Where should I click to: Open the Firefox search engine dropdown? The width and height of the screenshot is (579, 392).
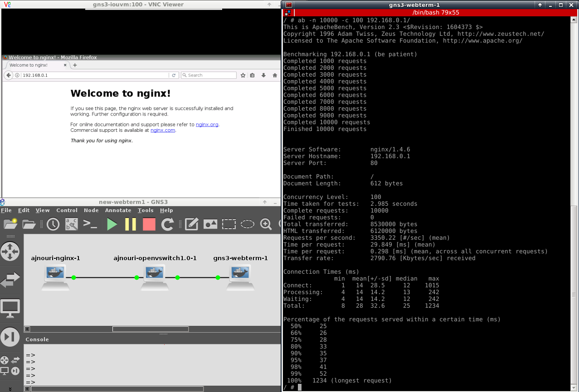[x=183, y=75]
